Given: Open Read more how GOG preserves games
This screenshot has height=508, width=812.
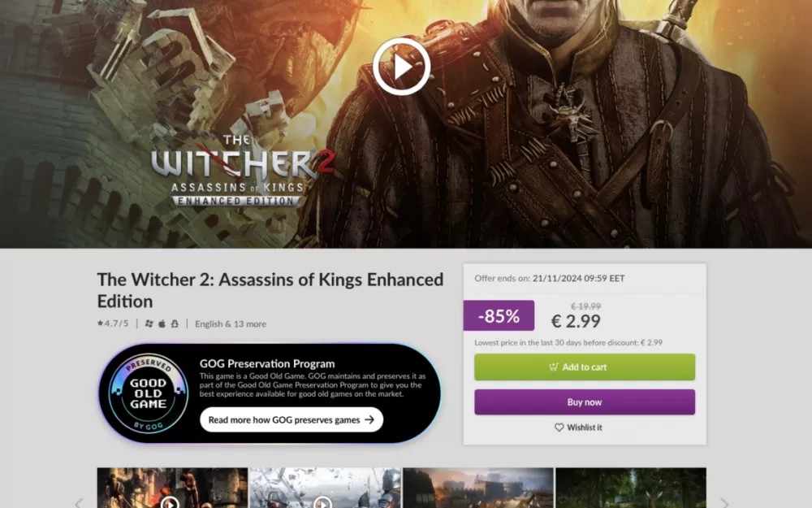Looking at the screenshot, I should (x=292, y=420).
